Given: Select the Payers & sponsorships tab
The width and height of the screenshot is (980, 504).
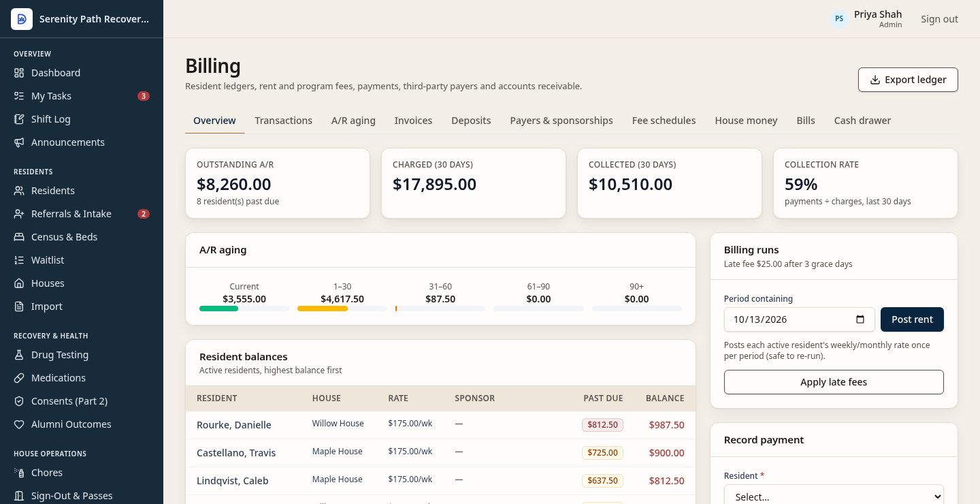Looking at the screenshot, I should coord(561,121).
